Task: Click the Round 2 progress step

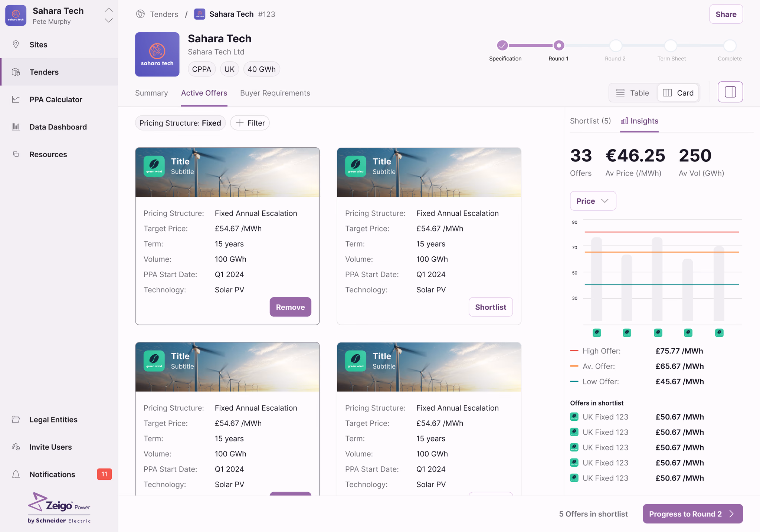Action: [x=615, y=45]
